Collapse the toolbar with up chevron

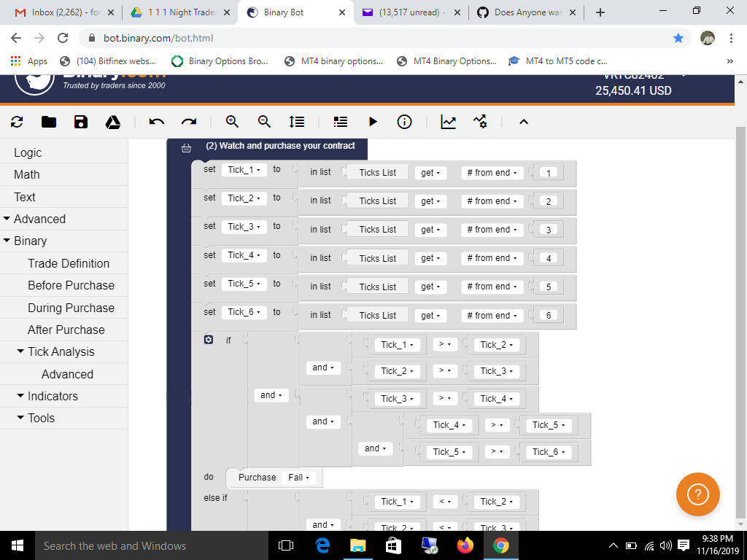524,122
